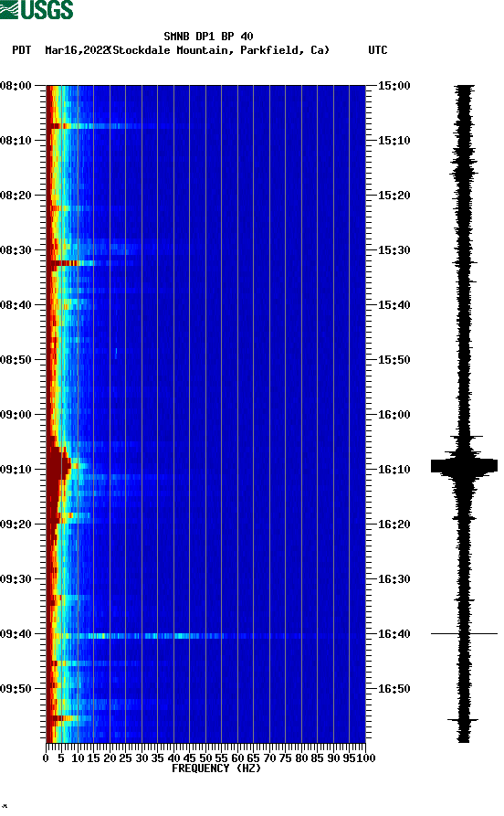Click the 16:00 UTC time label
Viewport: 504px width, 816px height.
[394, 415]
